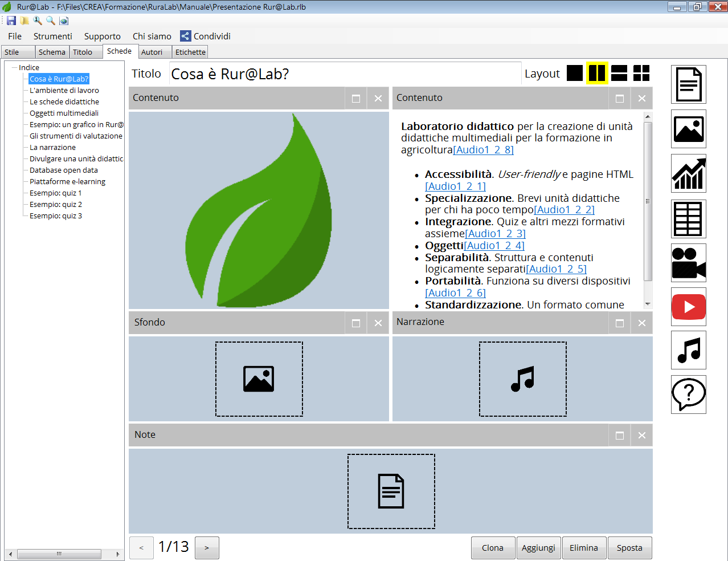Insert a video camera object from sidebar

[x=689, y=263]
